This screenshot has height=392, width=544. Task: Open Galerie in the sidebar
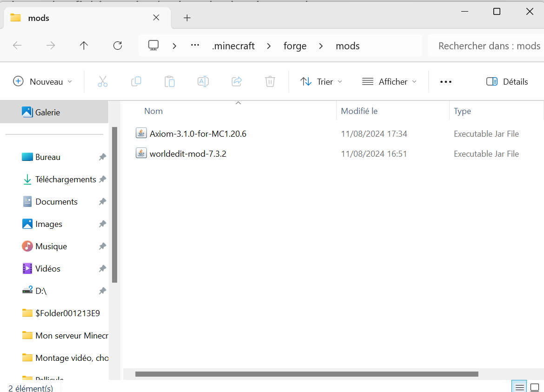click(54, 112)
